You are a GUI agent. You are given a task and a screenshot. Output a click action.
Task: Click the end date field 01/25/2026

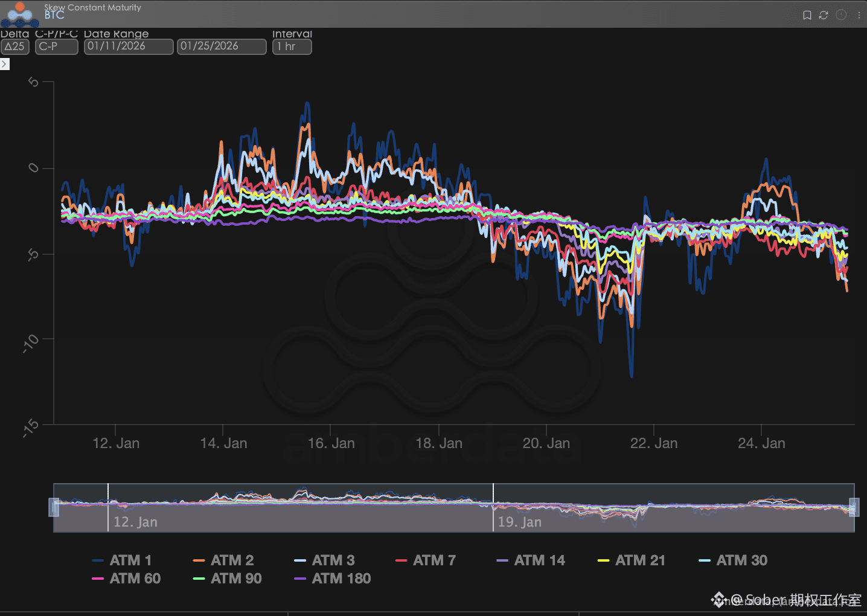[x=221, y=47]
